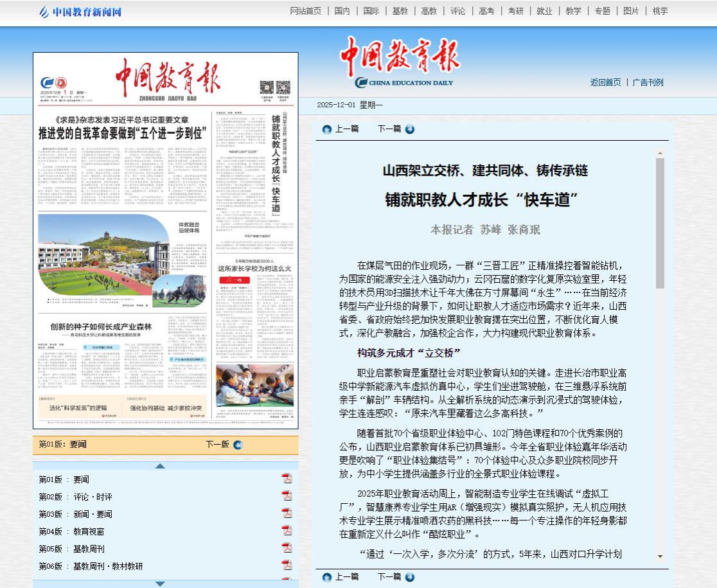Viewport: 717px width, 588px height.
Task: Open the 广告刊例 link
Action: pos(648,82)
